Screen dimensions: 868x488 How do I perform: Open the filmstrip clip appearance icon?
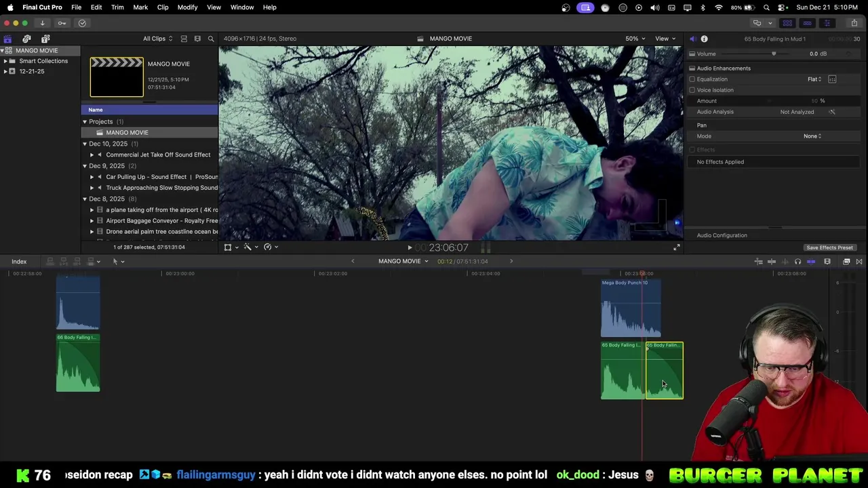(x=197, y=39)
